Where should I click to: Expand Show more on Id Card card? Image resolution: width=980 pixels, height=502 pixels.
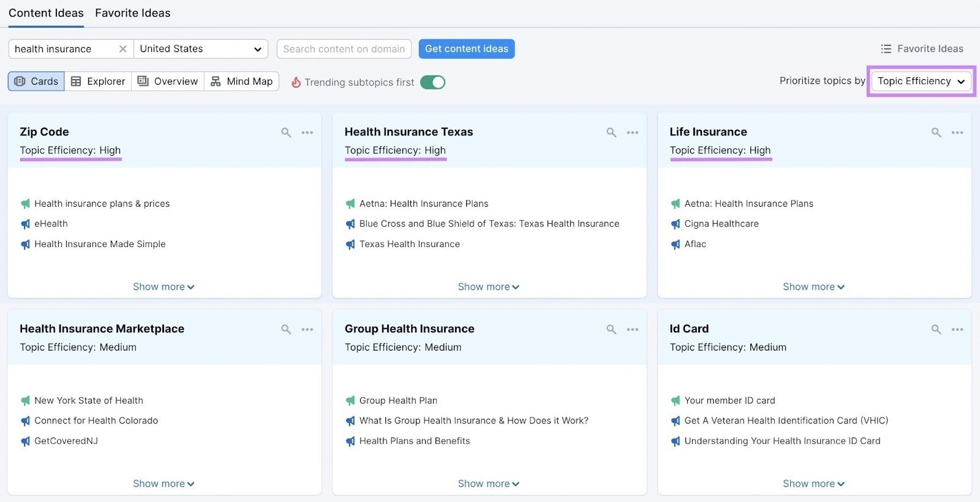coord(813,484)
